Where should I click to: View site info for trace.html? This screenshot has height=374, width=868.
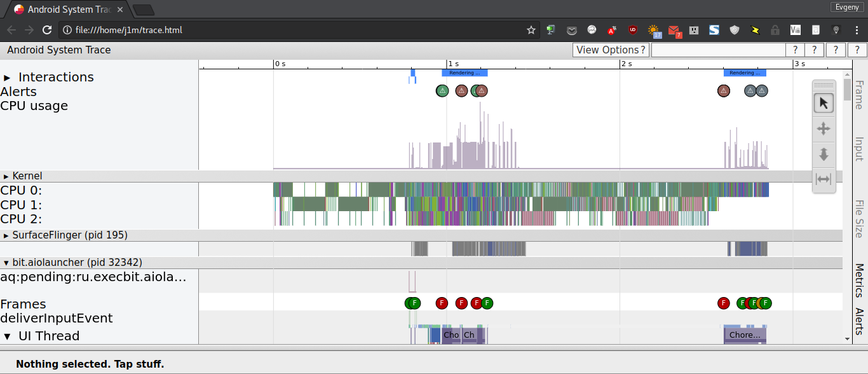pos(68,30)
